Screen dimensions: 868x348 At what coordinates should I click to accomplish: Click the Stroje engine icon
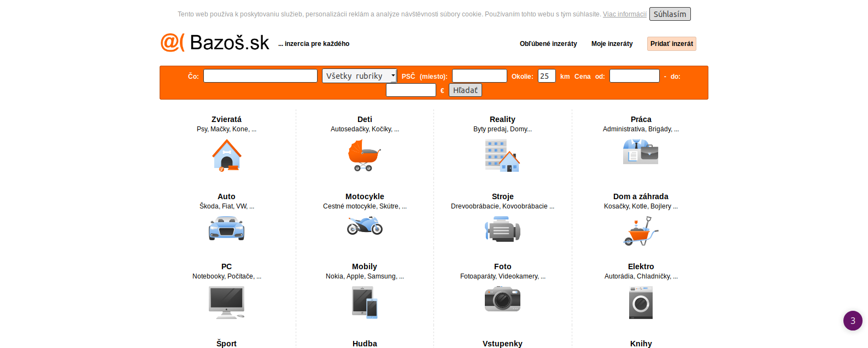(502, 229)
